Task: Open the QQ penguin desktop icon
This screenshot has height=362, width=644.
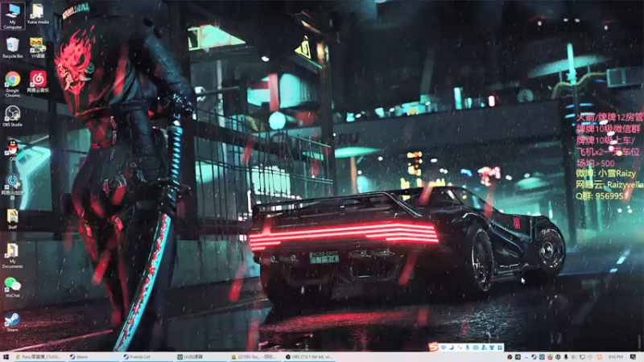Action: point(12,150)
